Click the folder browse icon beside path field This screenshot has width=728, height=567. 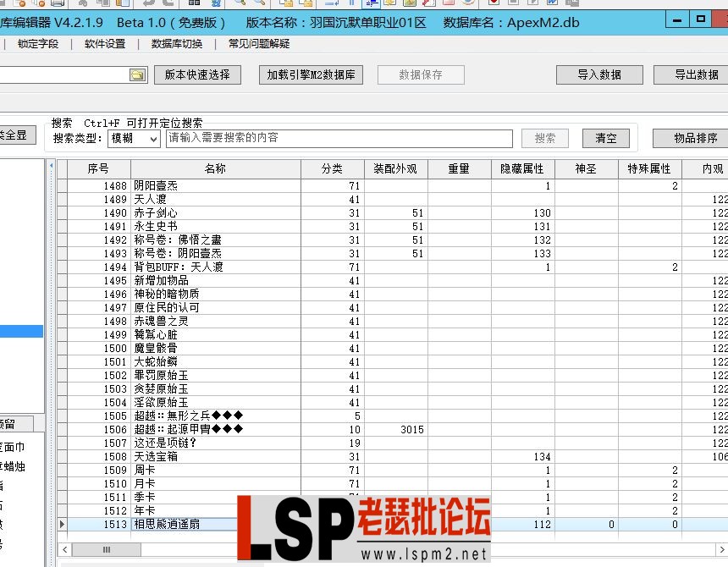tap(137, 75)
